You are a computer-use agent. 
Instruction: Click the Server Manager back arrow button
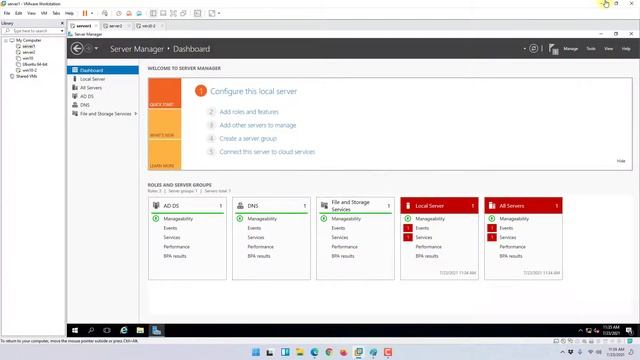[x=77, y=49]
